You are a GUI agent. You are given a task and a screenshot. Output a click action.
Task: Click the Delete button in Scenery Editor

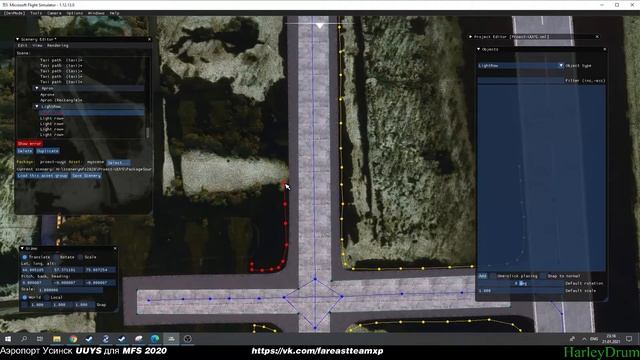pyautogui.click(x=25, y=151)
